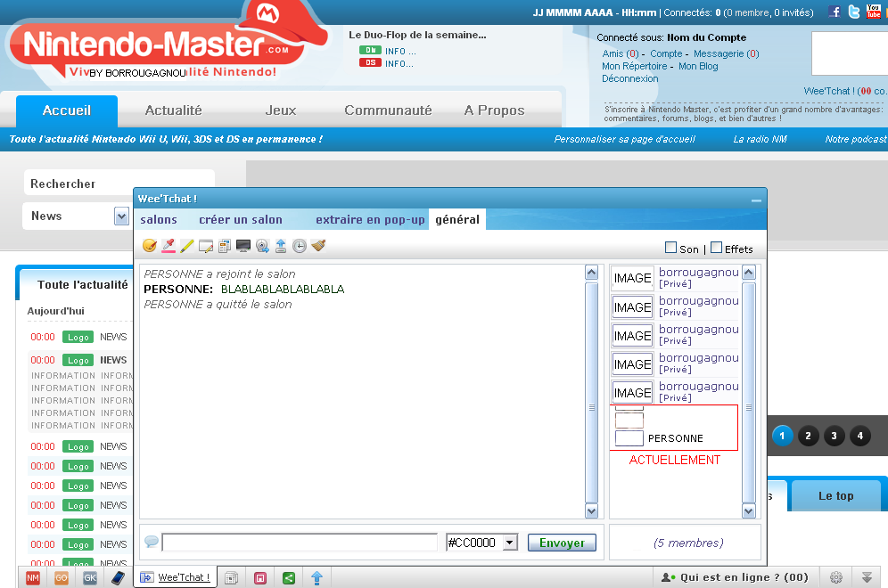Click Personnaliser sa page d'accueil link
Viewport: 888px width, 588px height.
(625, 139)
